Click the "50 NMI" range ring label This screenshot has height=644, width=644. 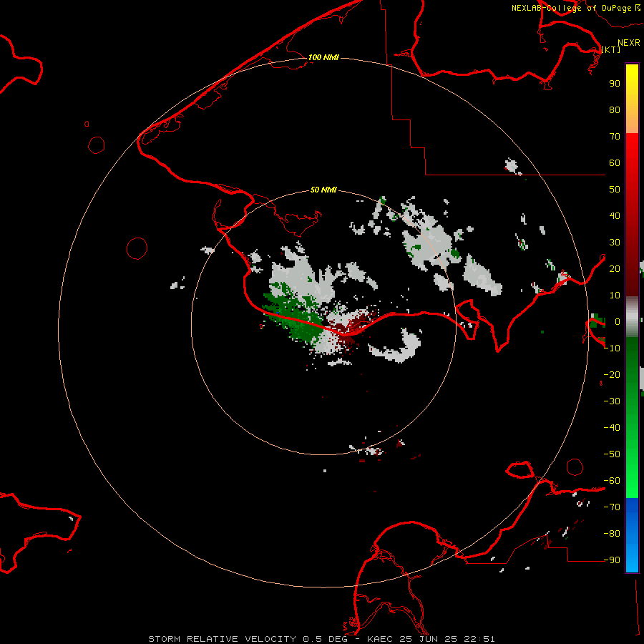(x=323, y=190)
